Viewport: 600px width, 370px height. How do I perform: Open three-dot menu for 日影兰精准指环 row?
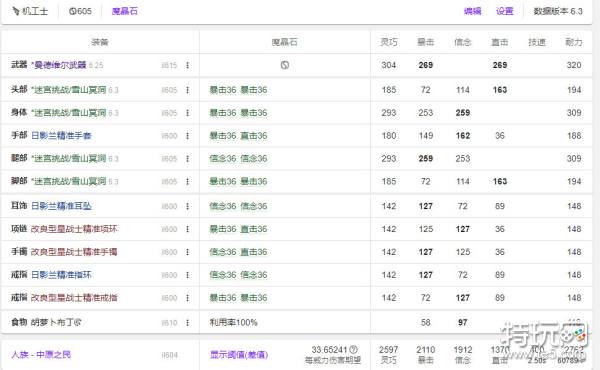(x=188, y=275)
